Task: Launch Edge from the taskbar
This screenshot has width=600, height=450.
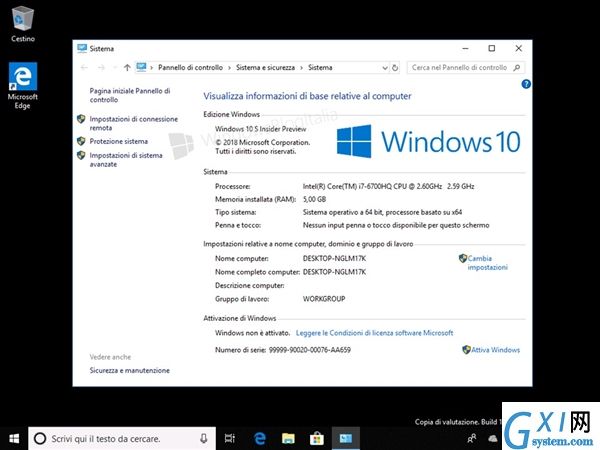Action: [x=260, y=439]
